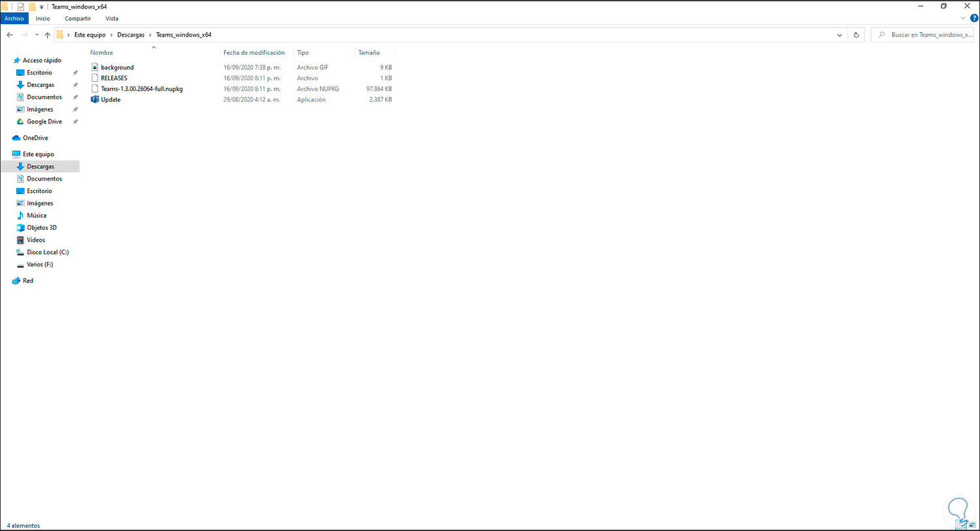Viewport: 980px width, 531px height.
Task: Click the Aplicación type cell
Action: [312, 99]
